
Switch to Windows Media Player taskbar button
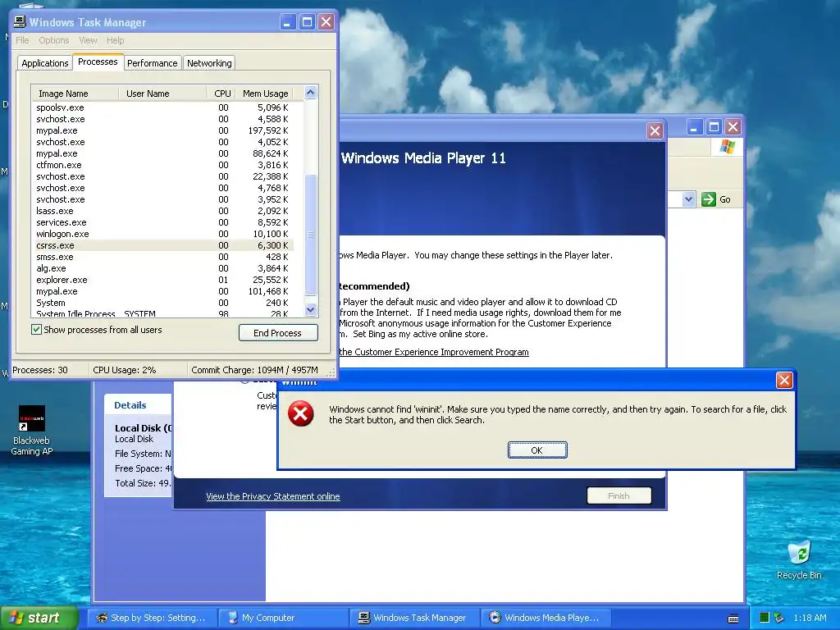tap(546, 618)
